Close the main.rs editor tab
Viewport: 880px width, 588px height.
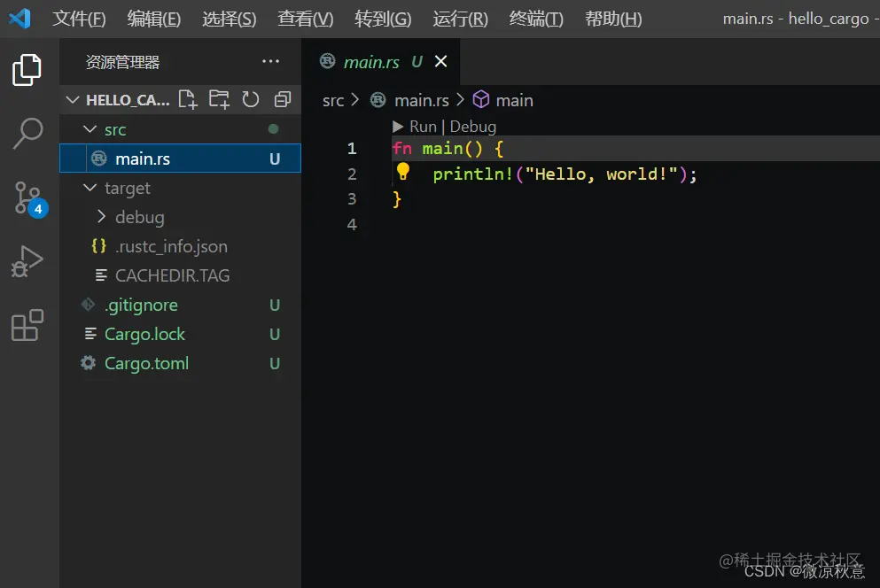pos(441,61)
